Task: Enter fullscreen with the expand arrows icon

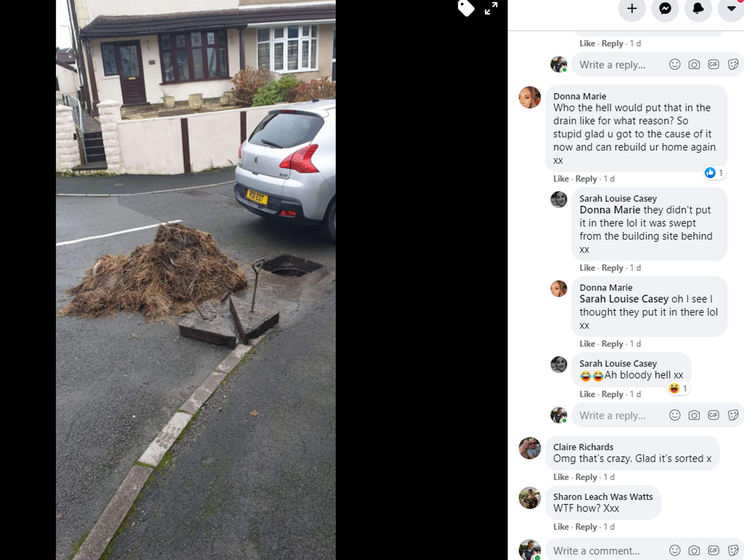Action: tap(491, 8)
